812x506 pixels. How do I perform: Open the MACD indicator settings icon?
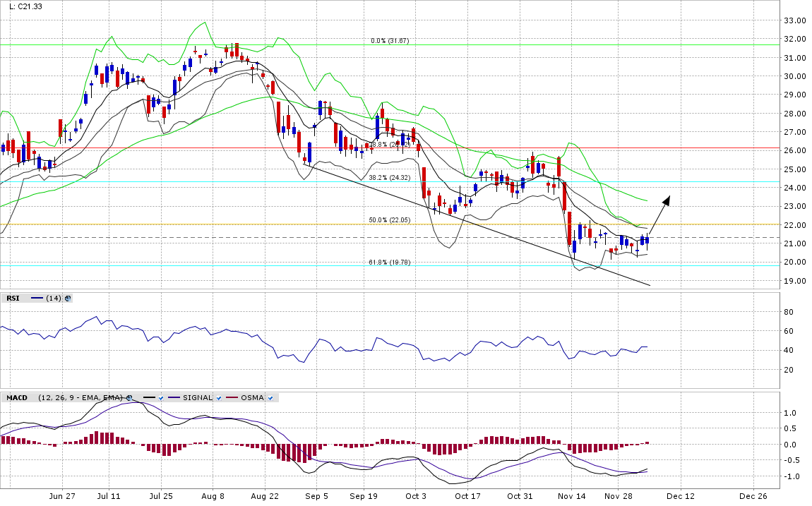click(129, 398)
